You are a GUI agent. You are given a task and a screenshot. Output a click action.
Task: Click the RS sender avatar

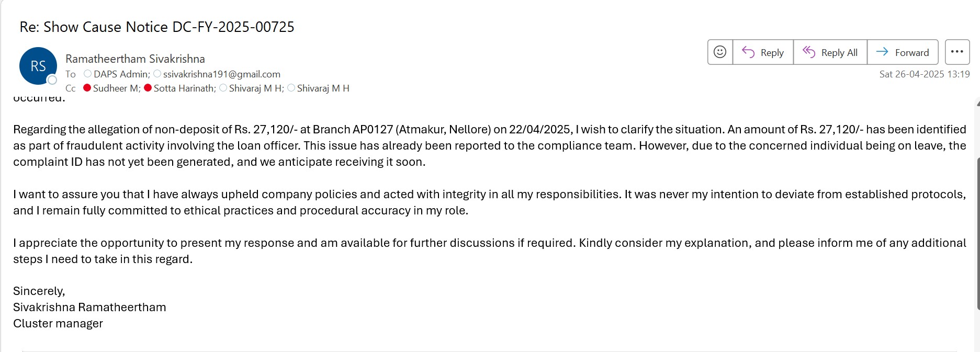coord(38,66)
